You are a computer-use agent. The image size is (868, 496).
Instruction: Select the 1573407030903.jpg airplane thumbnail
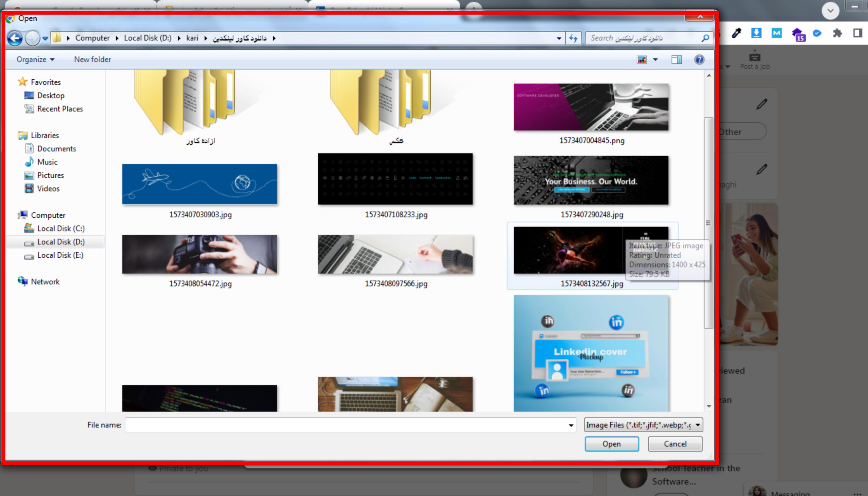[199, 184]
